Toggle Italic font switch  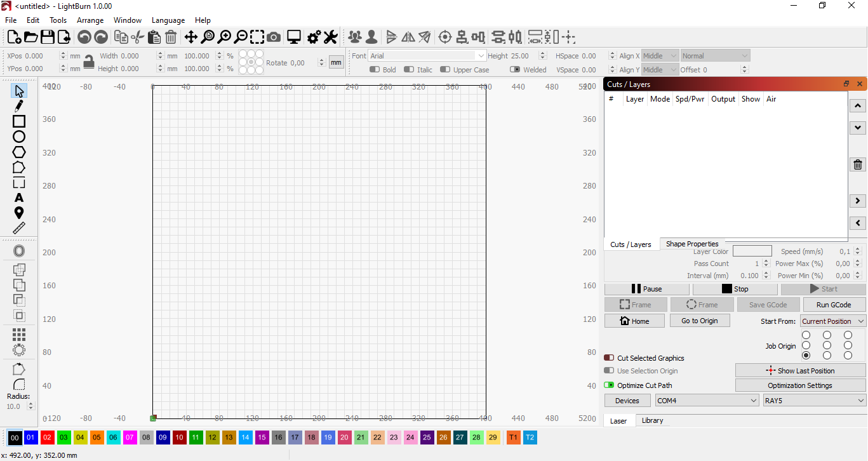[x=409, y=70]
